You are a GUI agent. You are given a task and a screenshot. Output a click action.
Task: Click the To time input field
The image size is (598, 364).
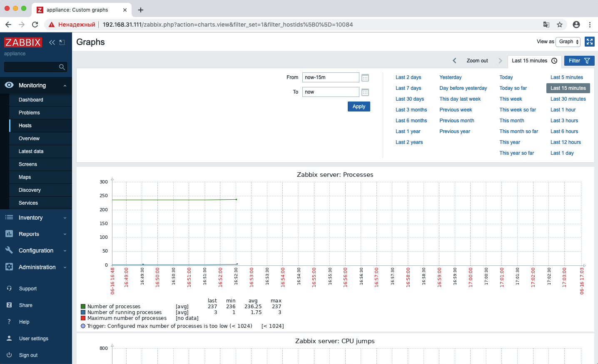pos(331,92)
